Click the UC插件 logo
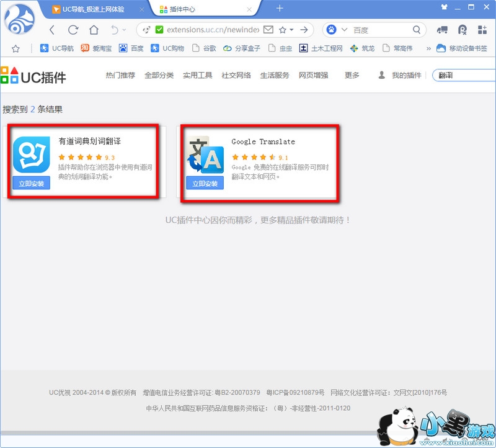496x448 pixels. pyautogui.click(x=33, y=76)
